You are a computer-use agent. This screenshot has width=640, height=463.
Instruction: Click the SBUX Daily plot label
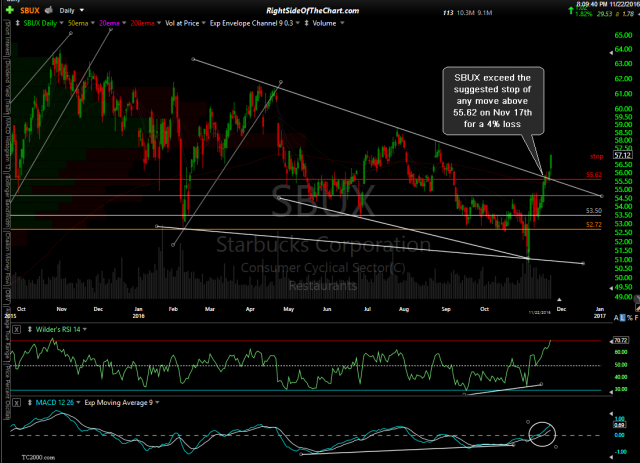click(x=40, y=24)
